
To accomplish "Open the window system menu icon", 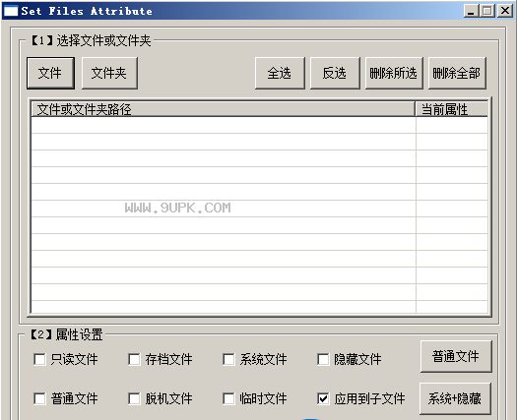I will click(x=11, y=11).
